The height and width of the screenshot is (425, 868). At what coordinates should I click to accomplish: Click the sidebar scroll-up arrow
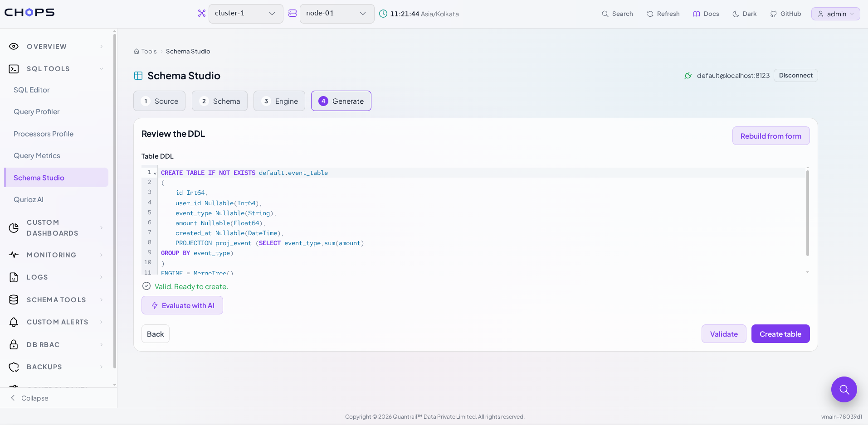pyautogui.click(x=115, y=31)
